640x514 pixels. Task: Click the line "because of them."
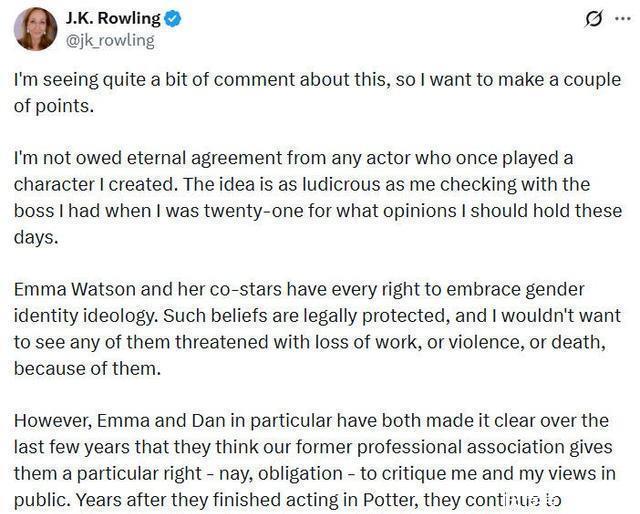77,367
